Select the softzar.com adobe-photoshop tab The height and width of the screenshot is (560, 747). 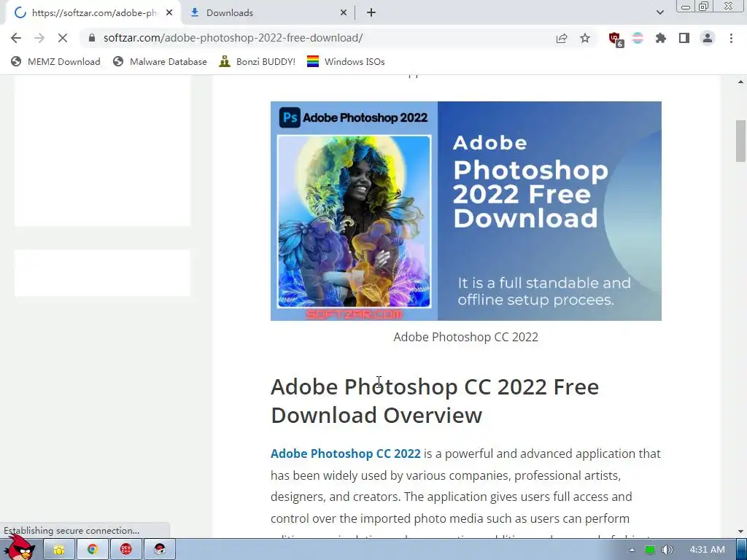click(93, 13)
